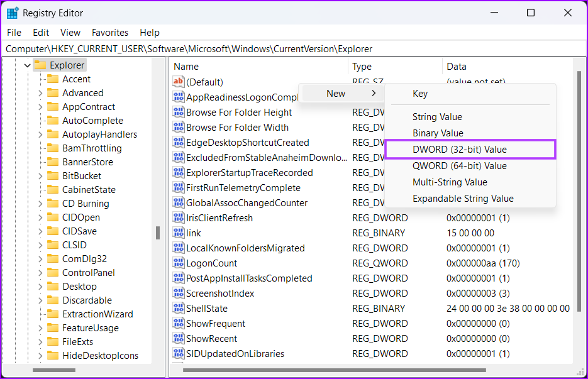Screen dimensions: 588x379
Task: Sort values by the Name column header
Action: (x=258, y=67)
